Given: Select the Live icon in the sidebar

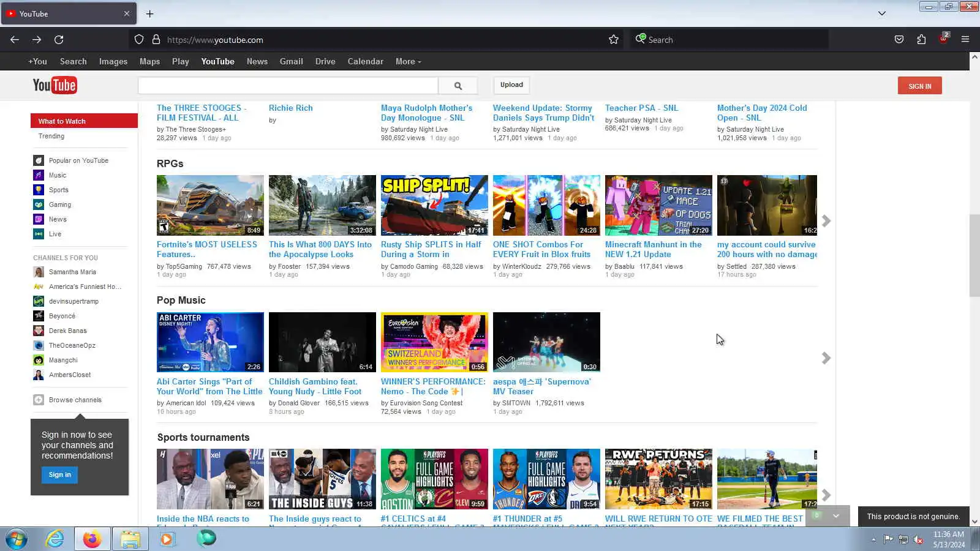Looking at the screenshot, I should pos(39,234).
